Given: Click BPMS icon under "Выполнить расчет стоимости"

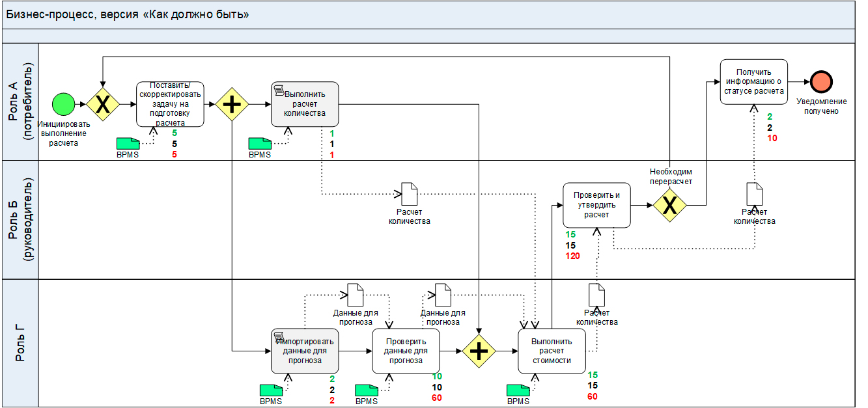Looking at the screenshot, I should [x=518, y=390].
